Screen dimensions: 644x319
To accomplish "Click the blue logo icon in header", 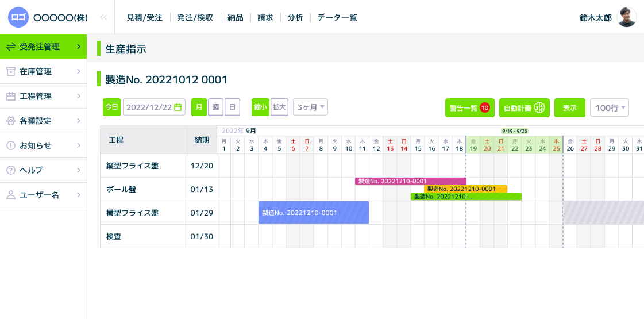I will tap(18, 17).
